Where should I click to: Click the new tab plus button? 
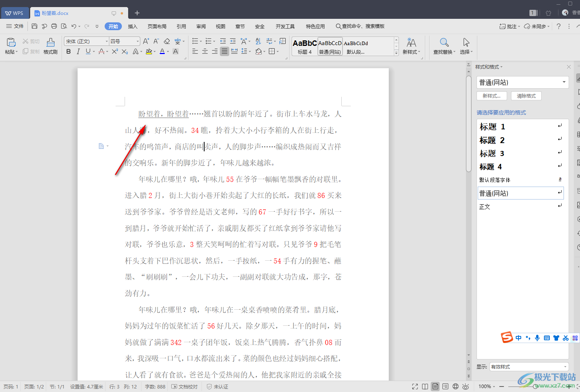[x=137, y=13]
